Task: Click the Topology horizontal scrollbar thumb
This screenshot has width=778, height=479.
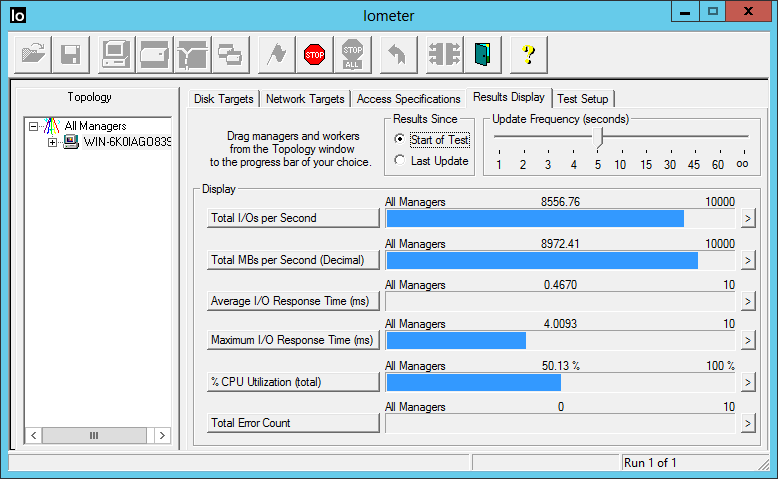Action: [x=94, y=436]
